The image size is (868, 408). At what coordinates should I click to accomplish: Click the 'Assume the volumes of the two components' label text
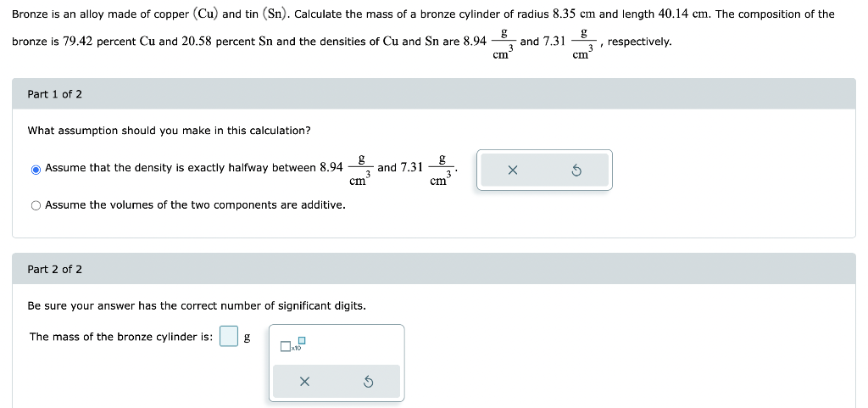[x=196, y=205]
